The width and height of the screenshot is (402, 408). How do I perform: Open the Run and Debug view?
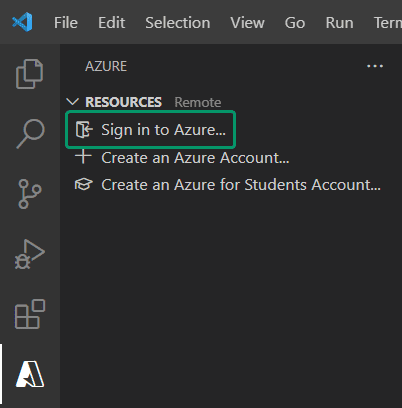click(30, 254)
